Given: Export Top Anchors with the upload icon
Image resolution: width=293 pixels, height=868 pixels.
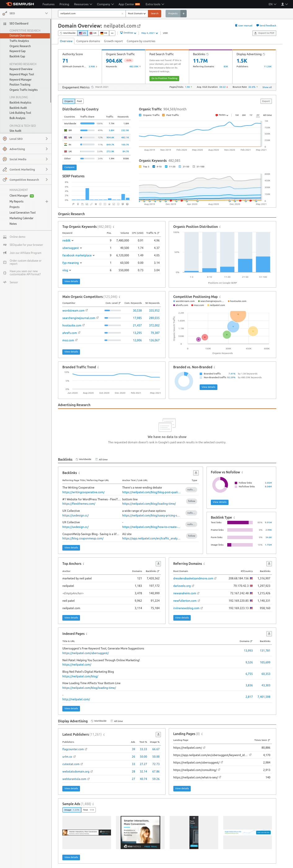Looking at the screenshot, I should (158, 564).
